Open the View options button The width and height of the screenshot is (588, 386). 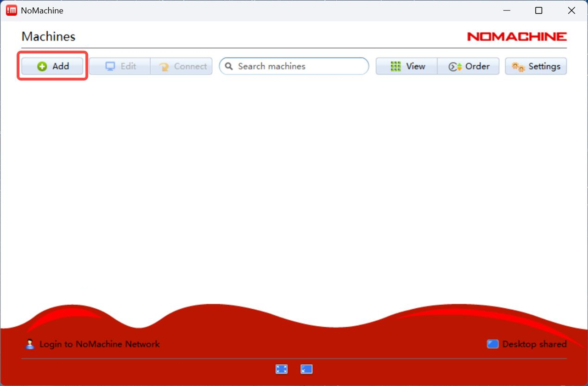coord(407,66)
